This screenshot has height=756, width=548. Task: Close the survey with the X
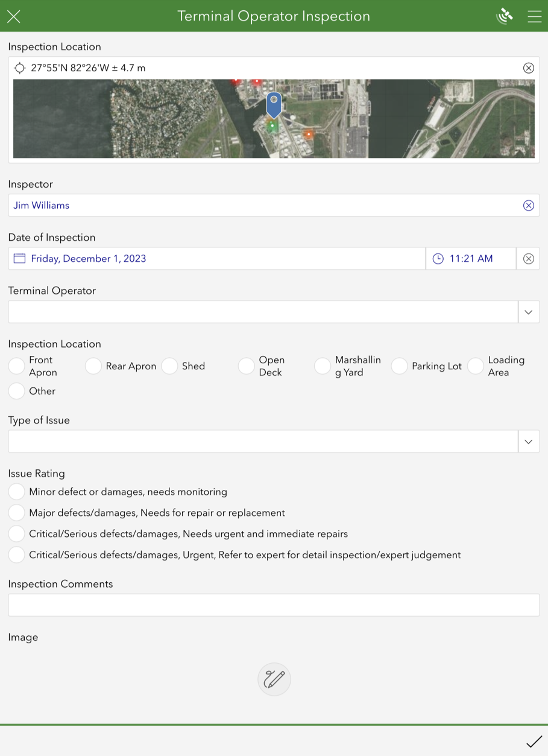tap(13, 16)
